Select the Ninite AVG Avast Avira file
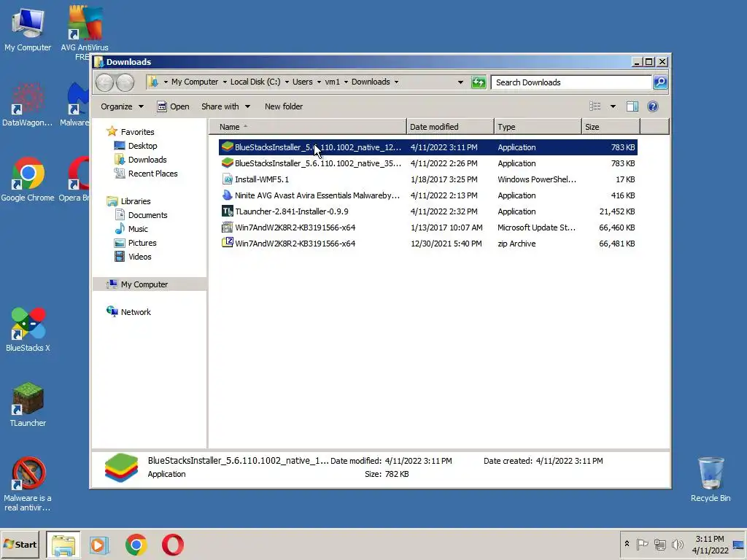Viewport: 747px width, 560px height. (x=427, y=195)
